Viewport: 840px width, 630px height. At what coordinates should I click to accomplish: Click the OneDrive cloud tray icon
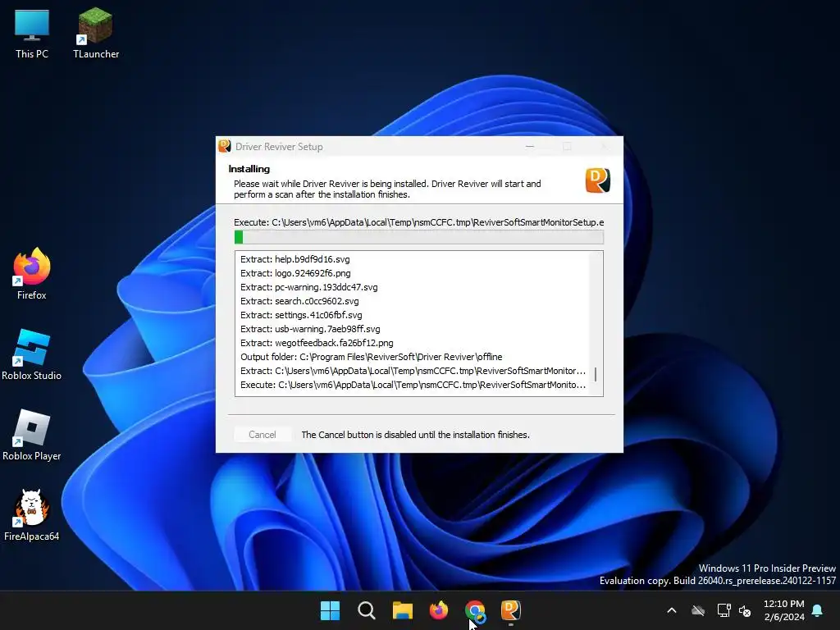coord(698,610)
